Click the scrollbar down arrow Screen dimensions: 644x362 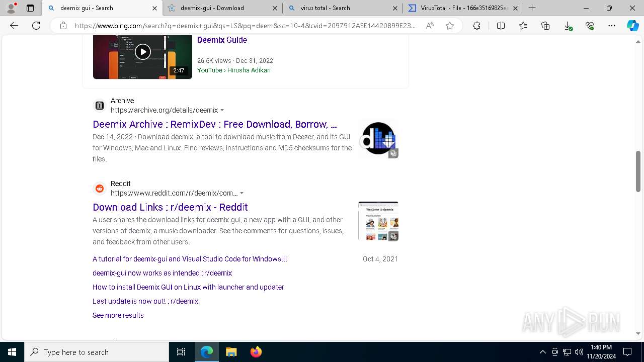(x=638, y=333)
